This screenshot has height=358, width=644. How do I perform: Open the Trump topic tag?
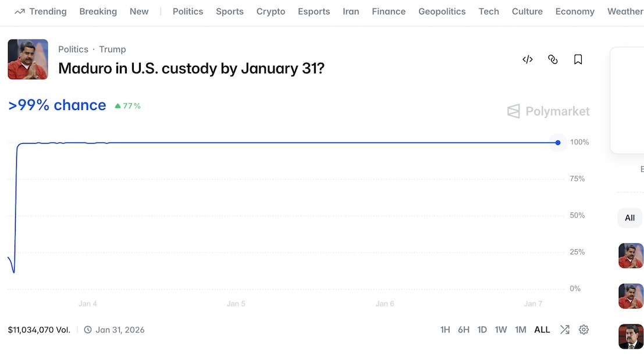coord(112,49)
